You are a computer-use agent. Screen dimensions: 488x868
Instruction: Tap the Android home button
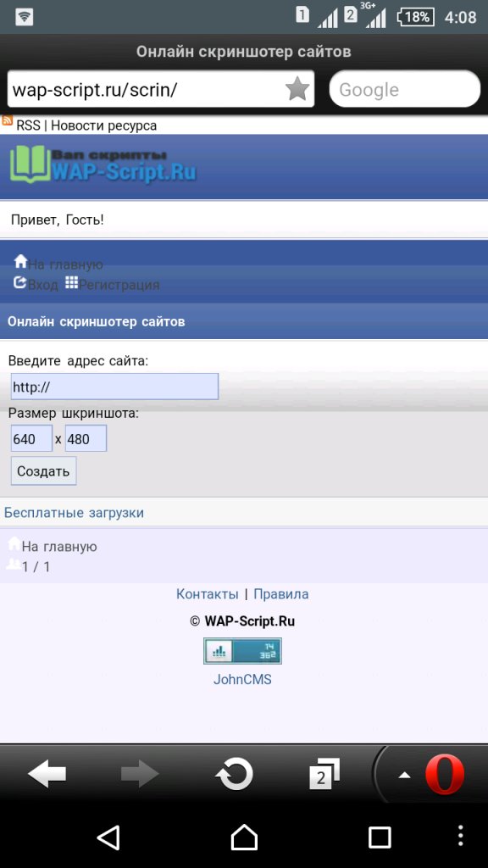[x=244, y=837]
